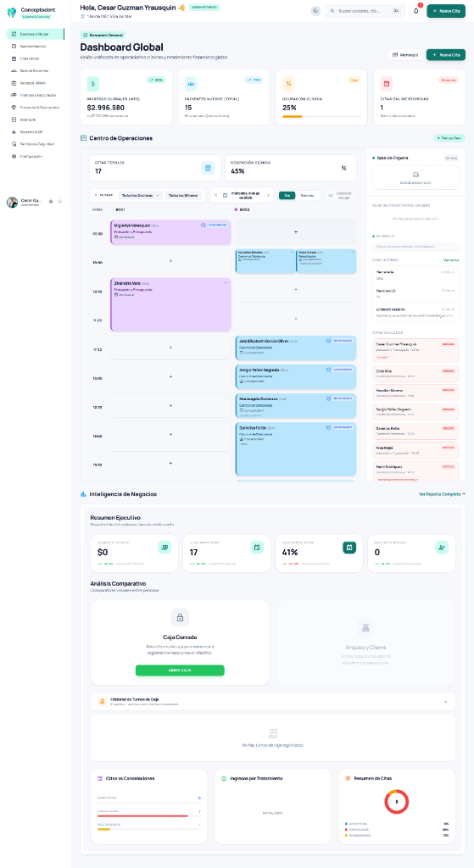Click Tiempo Real status badge
Image resolution: width=474 pixels, height=868 pixels.
pos(449,138)
